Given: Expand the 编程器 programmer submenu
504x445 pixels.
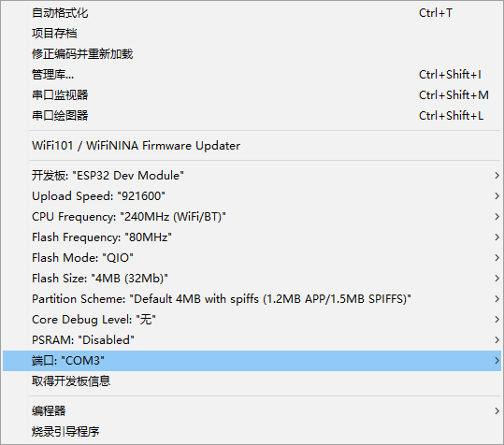Looking at the screenshot, I should click(x=252, y=411).
